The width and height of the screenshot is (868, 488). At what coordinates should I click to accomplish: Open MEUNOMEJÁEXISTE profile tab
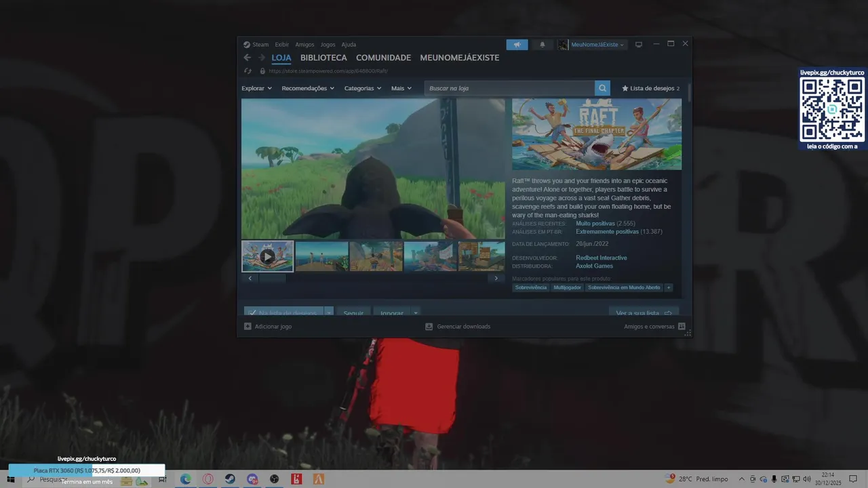coord(459,58)
